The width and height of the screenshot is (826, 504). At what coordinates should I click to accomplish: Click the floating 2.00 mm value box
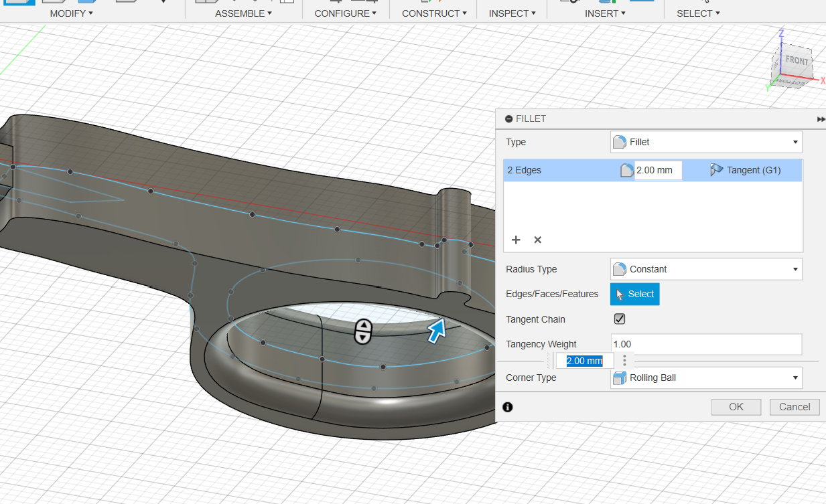(584, 361)
